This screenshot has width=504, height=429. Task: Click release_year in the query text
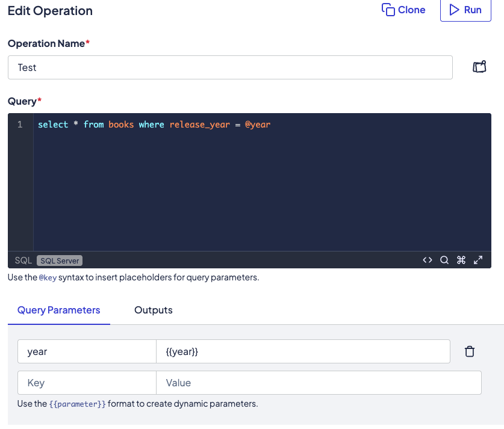tap(199, 125)
